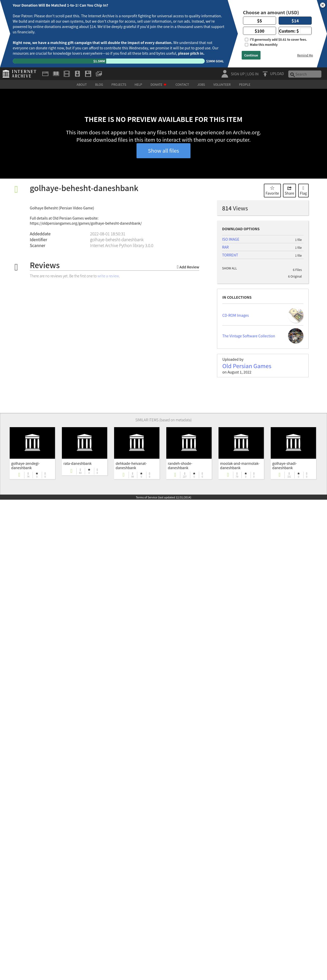Click the write a review link
The image size is (327, 980).
click(x=108, y=276)
